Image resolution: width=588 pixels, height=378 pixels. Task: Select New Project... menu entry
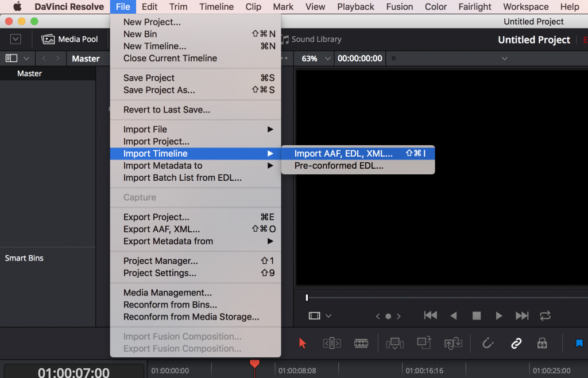(195, 22)
